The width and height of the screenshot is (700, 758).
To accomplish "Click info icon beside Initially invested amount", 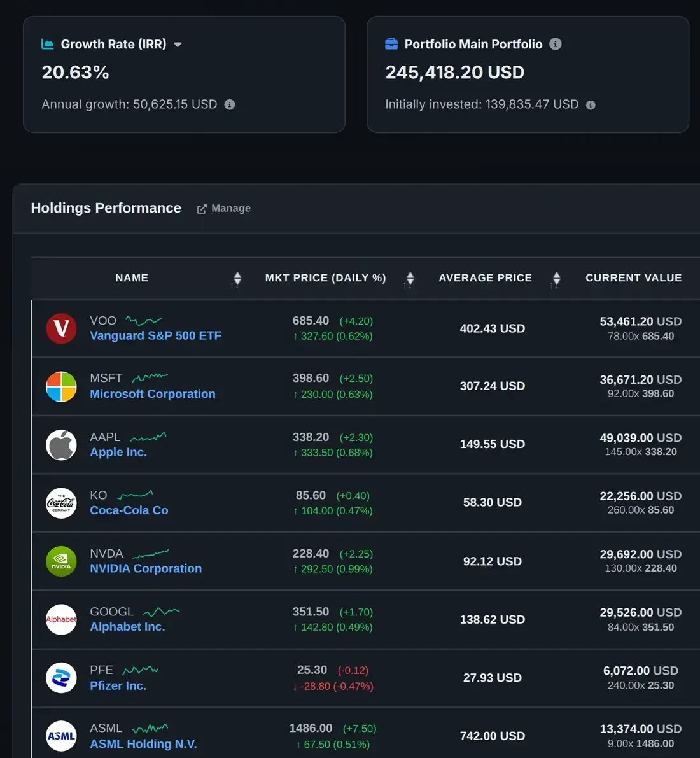I will (x=591, y=105).
